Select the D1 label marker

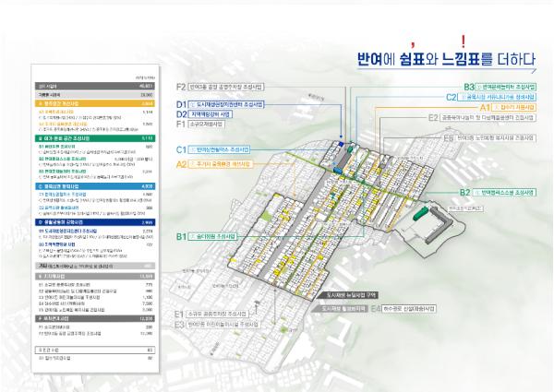coord(182,104)
